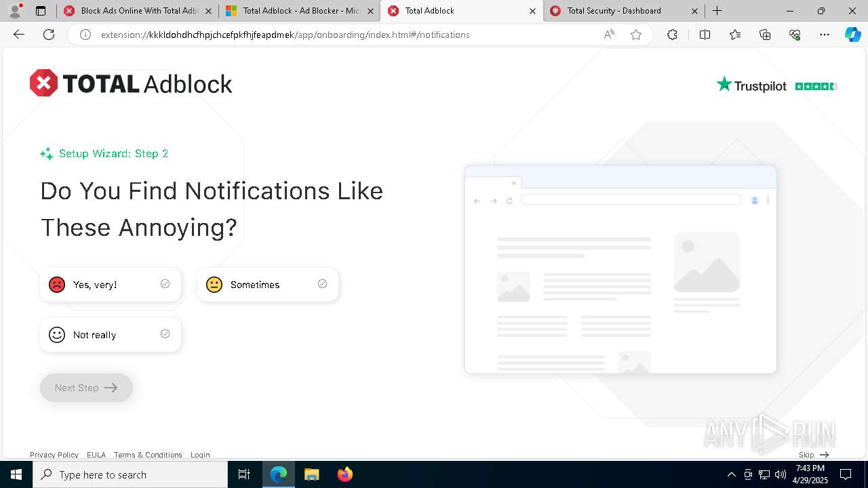The width and height of the screenshot is (868, 488).
Task: Select the 'Yes, very!' answer option
Action: tap(111, 285)
